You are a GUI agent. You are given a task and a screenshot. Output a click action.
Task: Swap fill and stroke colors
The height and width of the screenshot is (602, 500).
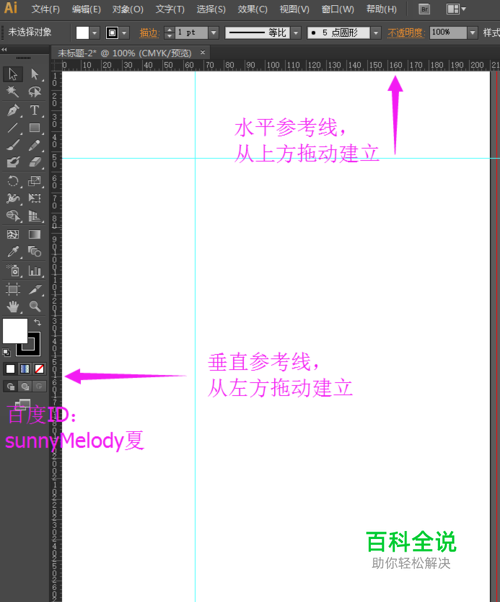37,322
